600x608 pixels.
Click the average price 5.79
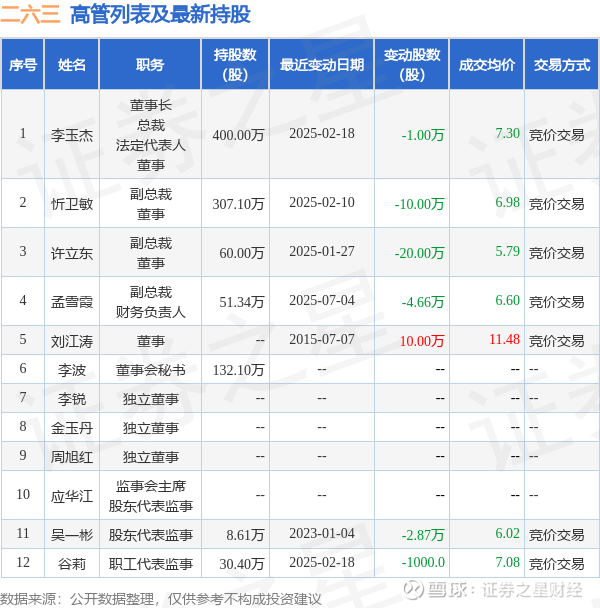pyautogui.click(x=507, y=251)
